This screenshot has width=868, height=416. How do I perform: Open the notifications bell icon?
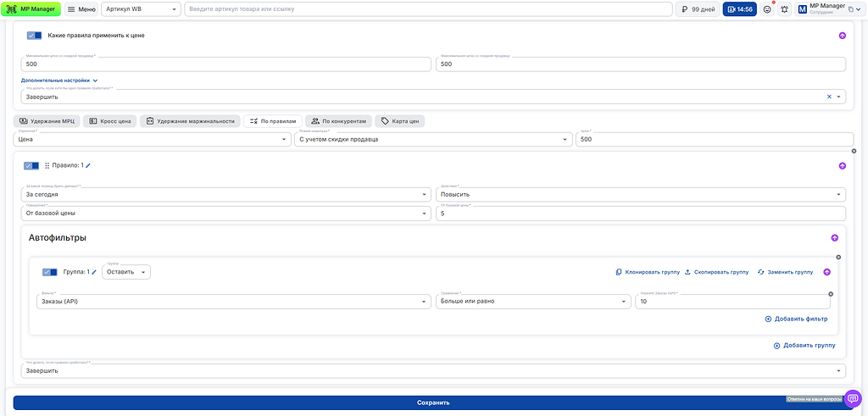(784, 9)
